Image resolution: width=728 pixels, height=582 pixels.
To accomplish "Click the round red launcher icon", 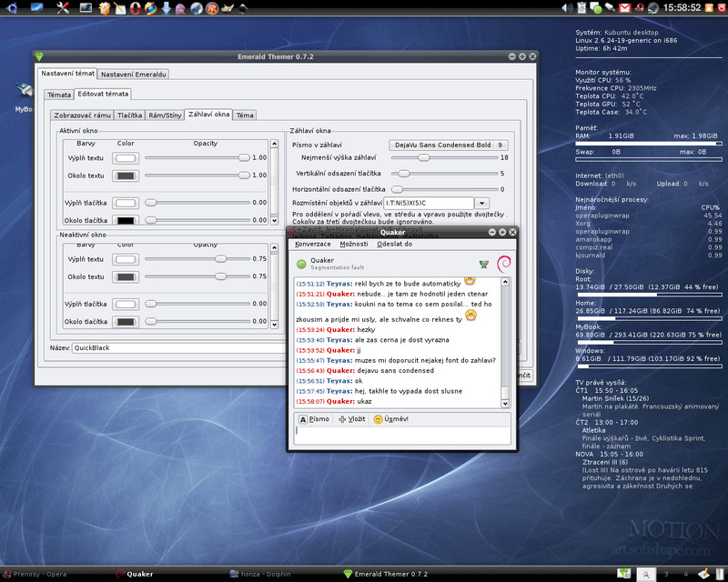I will click(212, 8).
